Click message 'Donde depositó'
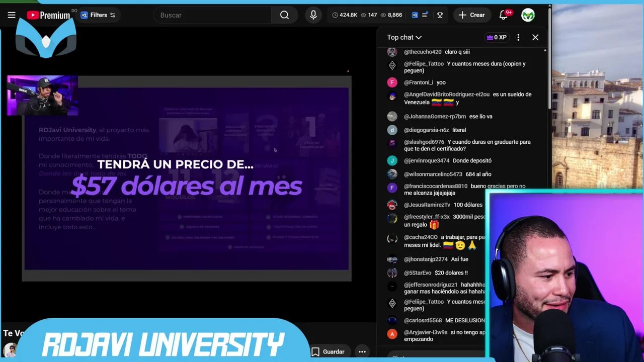644x362 pixels. (x=472, y=160)
